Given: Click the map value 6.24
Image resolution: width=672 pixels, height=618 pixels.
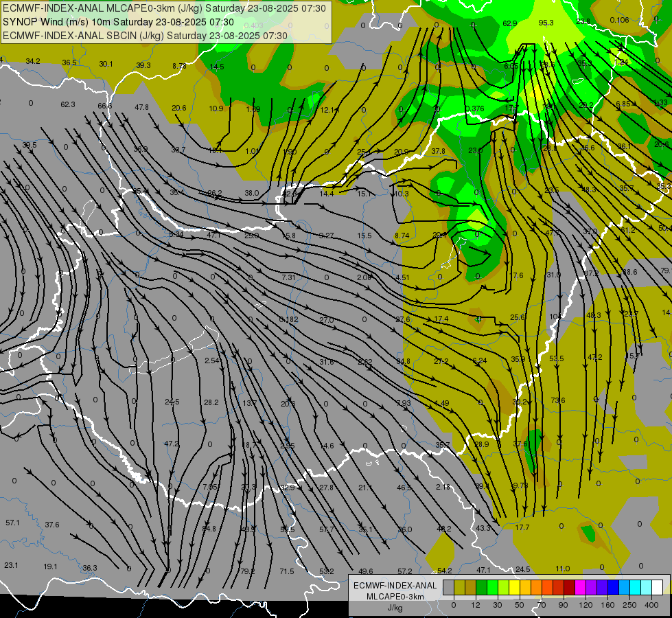Looking at the screenshot, I should [x=479, y=360].
